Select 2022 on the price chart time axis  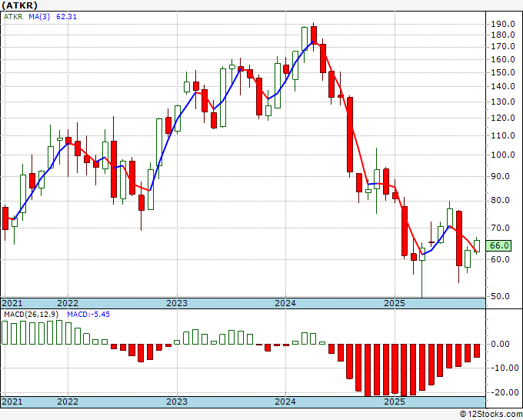[68, 303]
